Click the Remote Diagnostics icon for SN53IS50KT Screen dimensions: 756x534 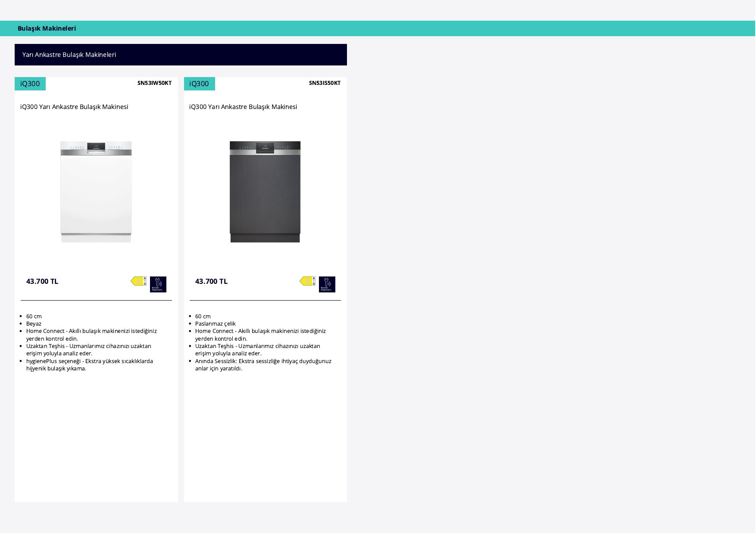pyautogui.click(x=327, y=284)
